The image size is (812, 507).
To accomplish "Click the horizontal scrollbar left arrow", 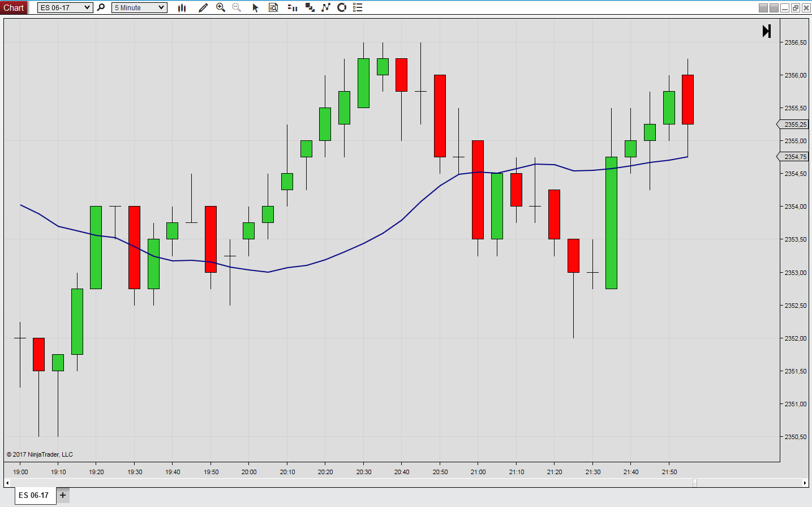I will tap(7, 483).
